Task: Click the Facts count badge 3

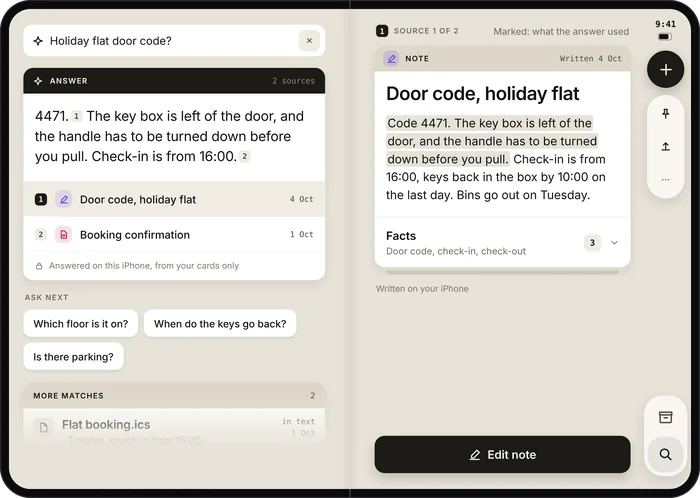Action: 592,243
